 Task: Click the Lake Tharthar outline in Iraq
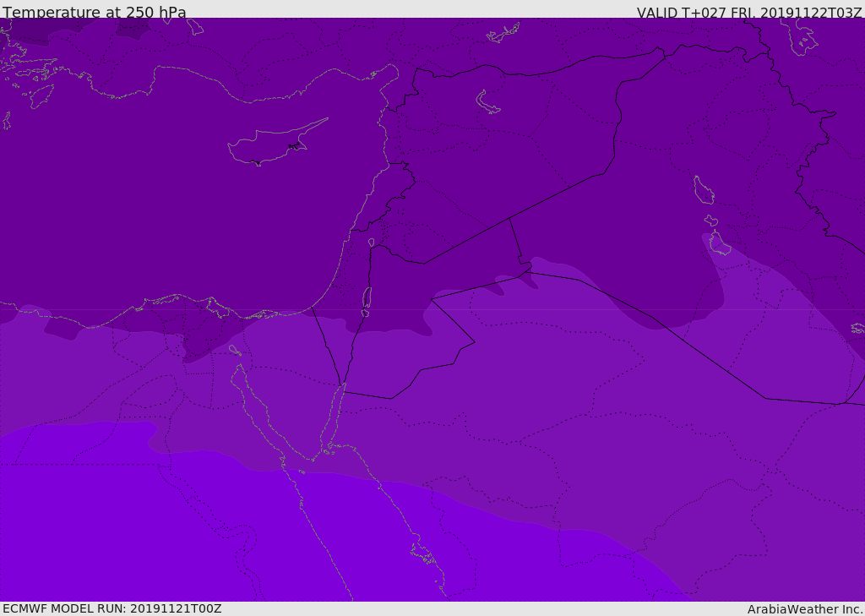703,189
